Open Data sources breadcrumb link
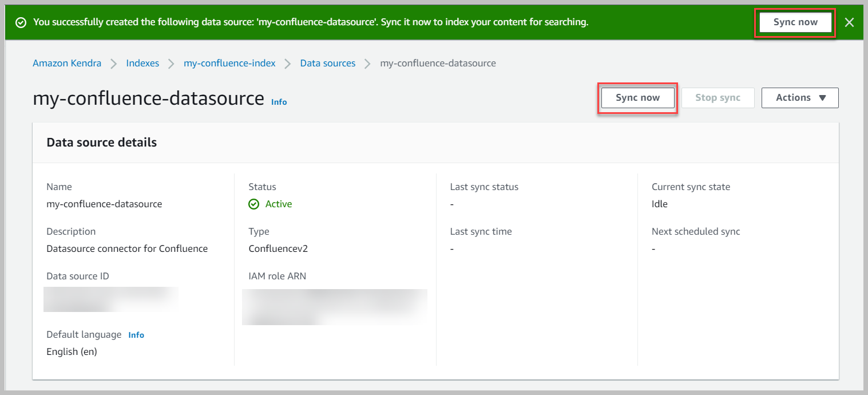This screenshot has width=868, height=395. point(327,63)
